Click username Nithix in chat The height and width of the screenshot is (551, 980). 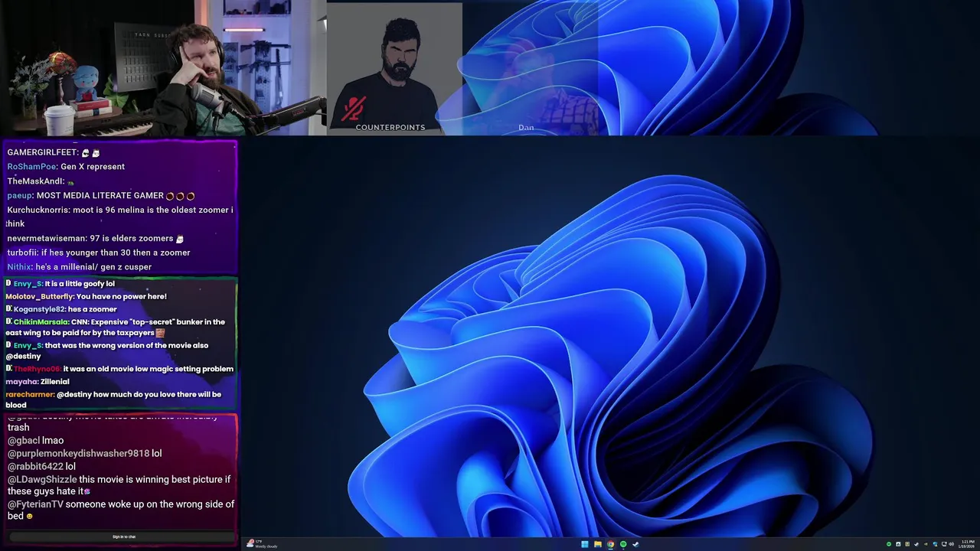[20, 266]
